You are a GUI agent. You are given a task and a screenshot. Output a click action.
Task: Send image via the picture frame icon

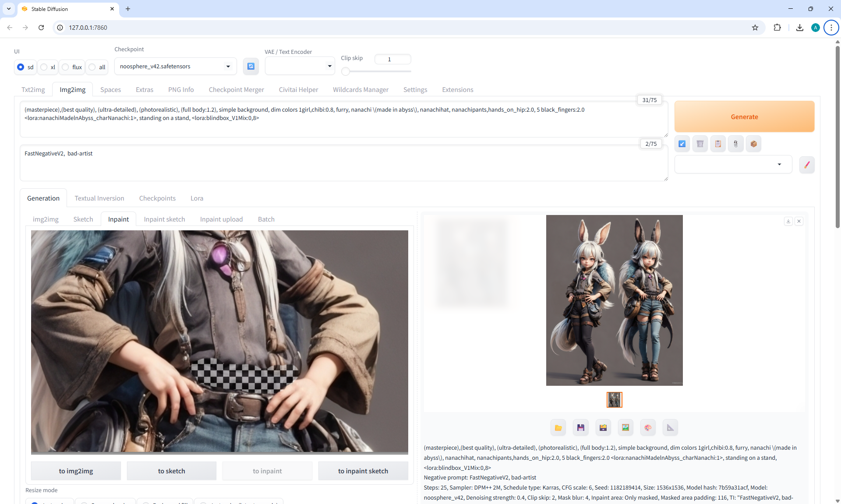[625, 428]
